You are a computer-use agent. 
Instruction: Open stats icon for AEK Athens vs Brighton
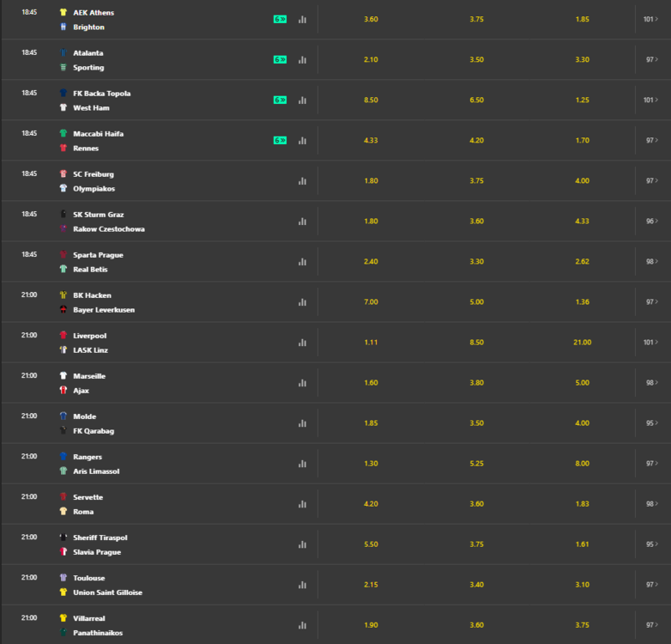(303, 19)
